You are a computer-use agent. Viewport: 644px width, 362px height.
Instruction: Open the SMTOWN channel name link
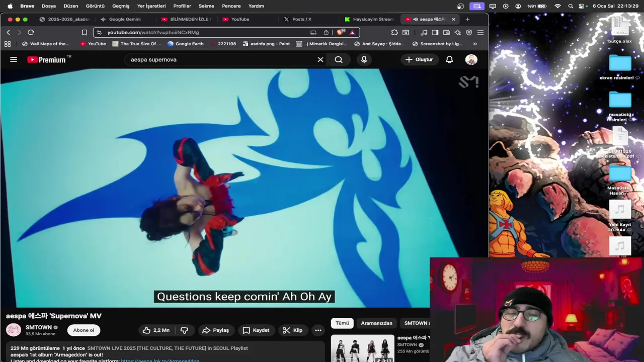click(39, 327)
